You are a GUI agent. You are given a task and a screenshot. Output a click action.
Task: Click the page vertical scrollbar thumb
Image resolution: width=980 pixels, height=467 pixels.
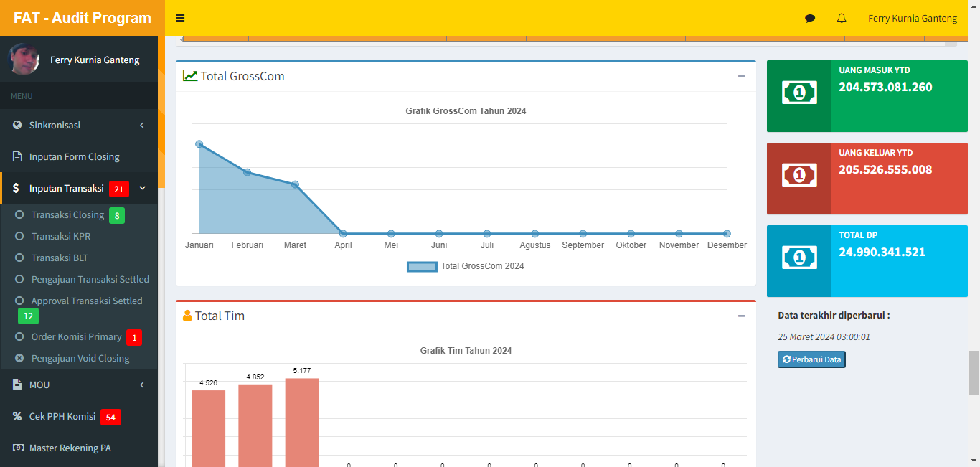click(974, 373)
